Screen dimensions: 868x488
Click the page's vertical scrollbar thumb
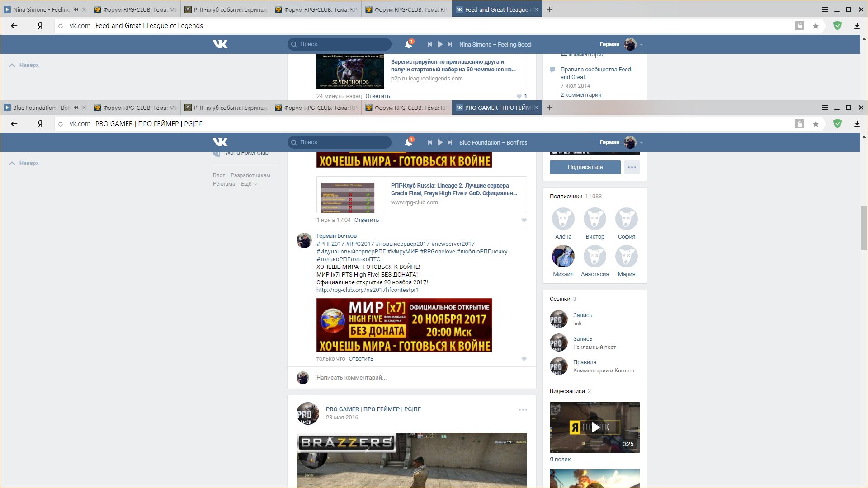[863, 228]
